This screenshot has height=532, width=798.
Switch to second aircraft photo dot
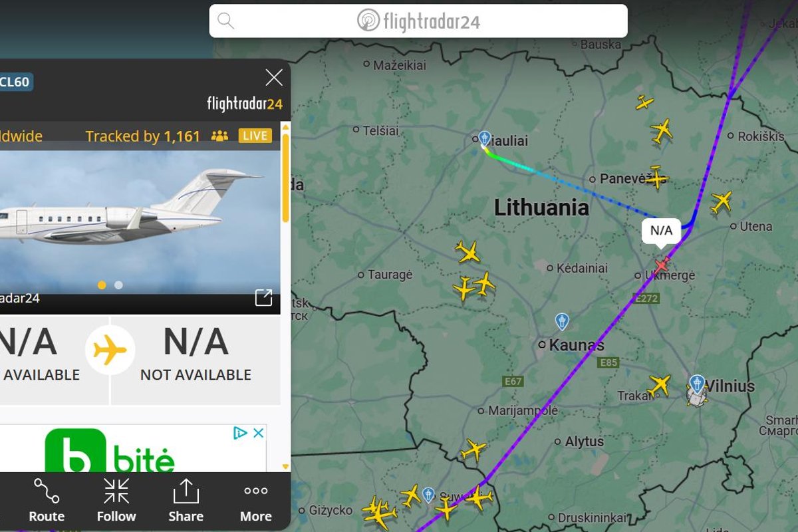118,285
